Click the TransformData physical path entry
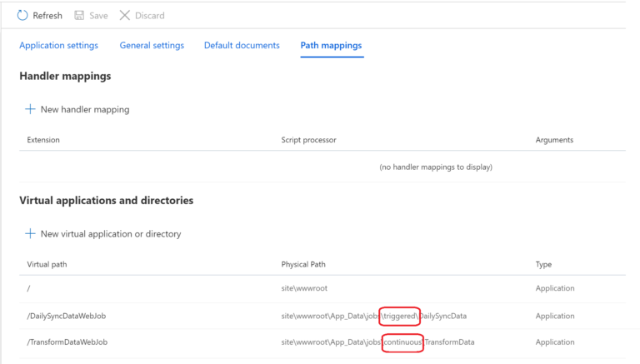Screen dimensions: 640x364 [x=377, y=342]
